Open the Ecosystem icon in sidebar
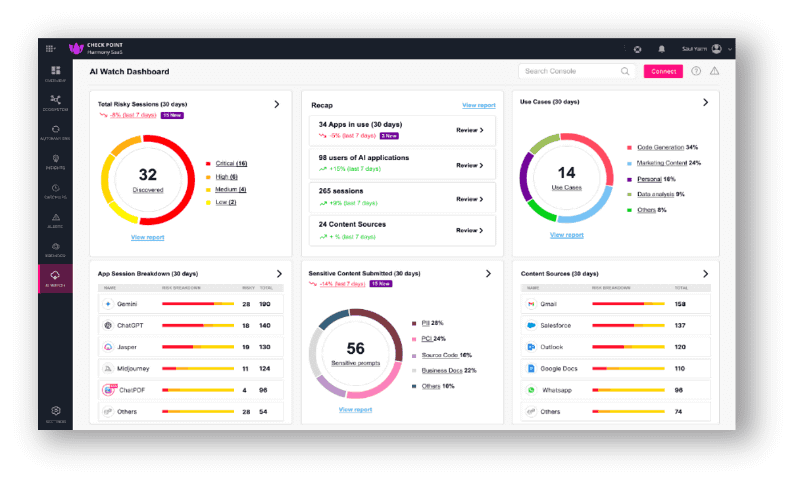The width and height of the screenshot is (800, 488). tap(55, 102)
